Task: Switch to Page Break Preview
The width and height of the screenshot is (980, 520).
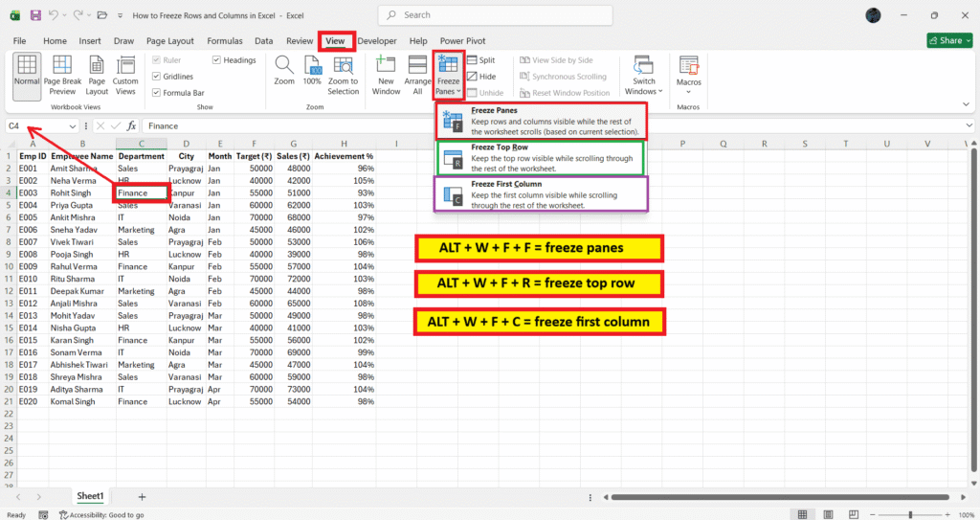Action: (62, 75)
